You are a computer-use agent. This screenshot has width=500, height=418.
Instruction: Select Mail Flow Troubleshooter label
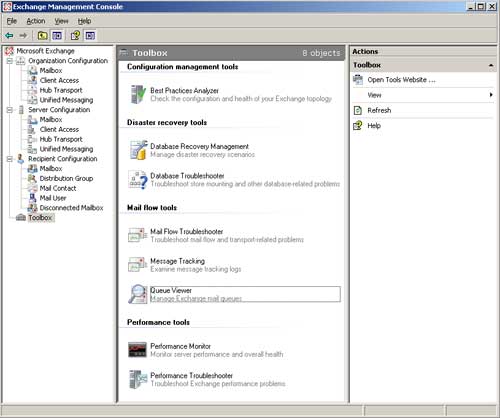187,231
